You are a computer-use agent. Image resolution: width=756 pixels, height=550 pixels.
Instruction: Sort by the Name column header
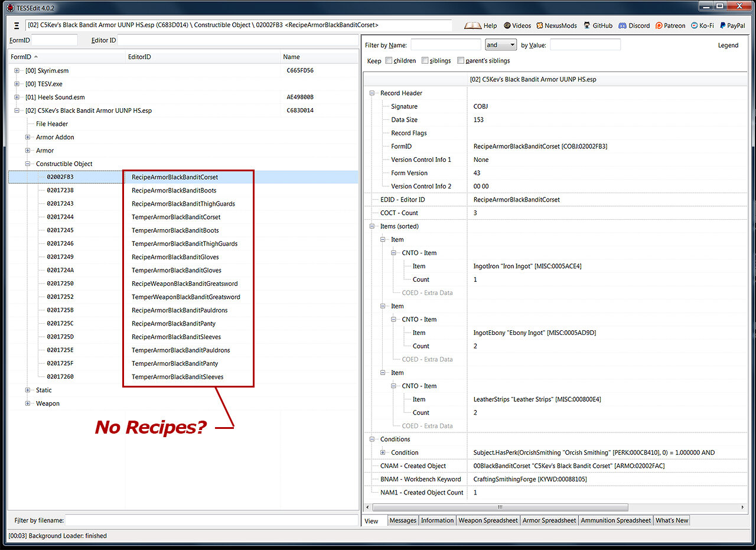319,57
